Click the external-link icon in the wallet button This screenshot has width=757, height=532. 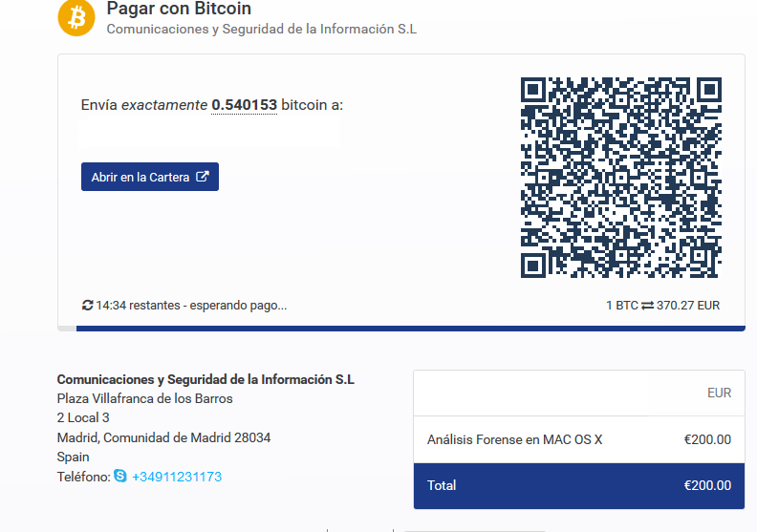(203, 177)
